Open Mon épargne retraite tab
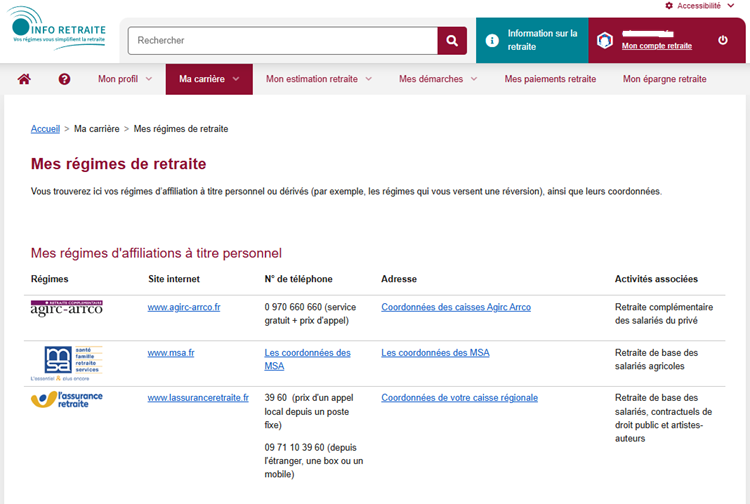Image resolution: width=750 pixels, height=504 pixels. (664, 79)
